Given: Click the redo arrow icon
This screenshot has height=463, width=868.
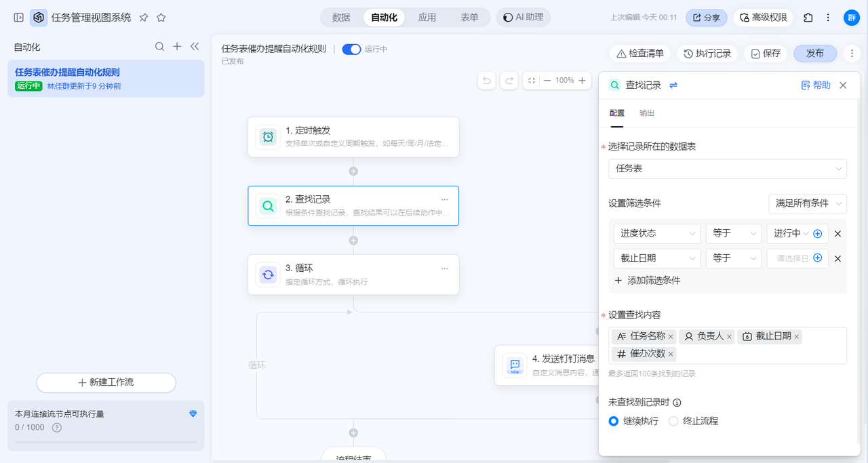Looking at the screenshot, I should click(509, 81).
